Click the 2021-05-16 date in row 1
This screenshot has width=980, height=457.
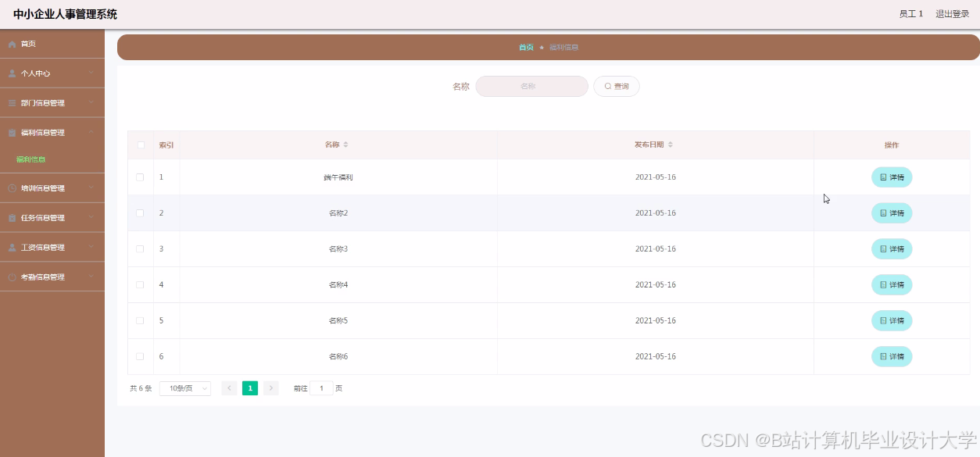click(x=656, y=177)
